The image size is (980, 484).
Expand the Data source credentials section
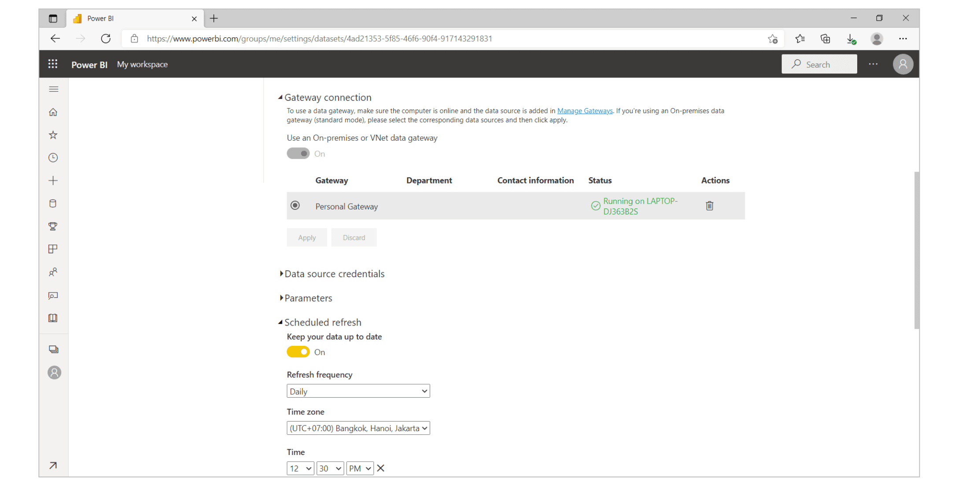tap(334, 273)
